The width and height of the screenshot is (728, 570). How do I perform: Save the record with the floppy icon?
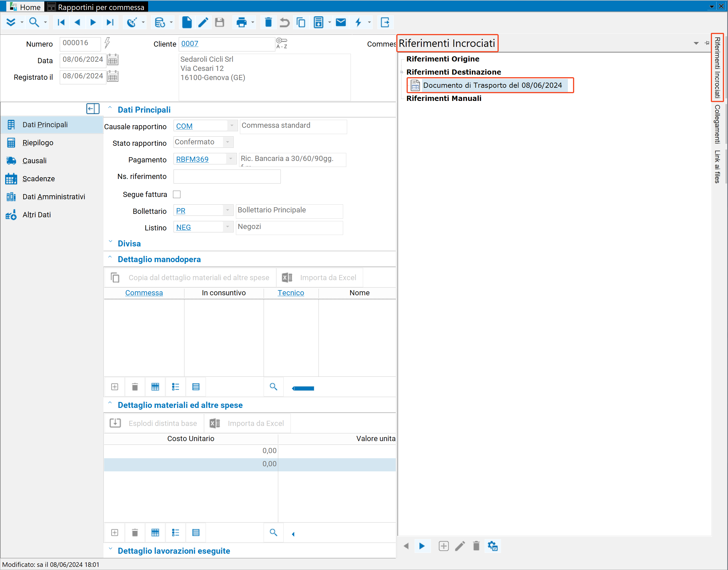coord(219,22)
